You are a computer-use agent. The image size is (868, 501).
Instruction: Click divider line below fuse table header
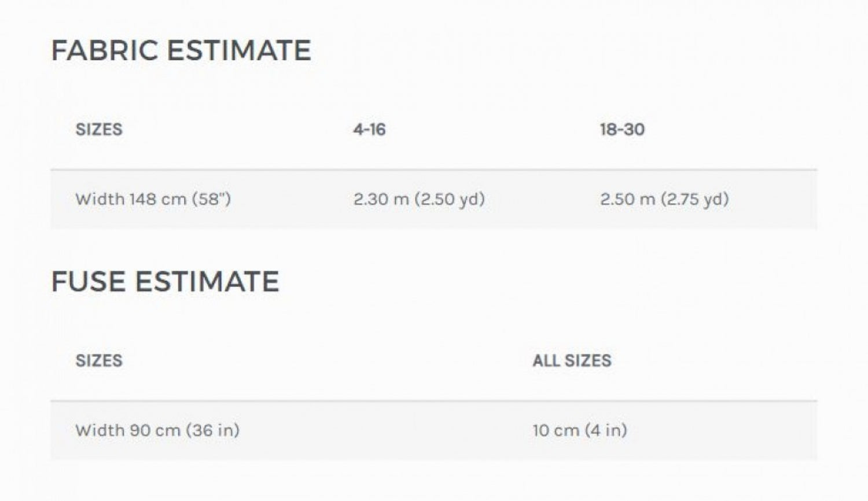tap(434, 400)
